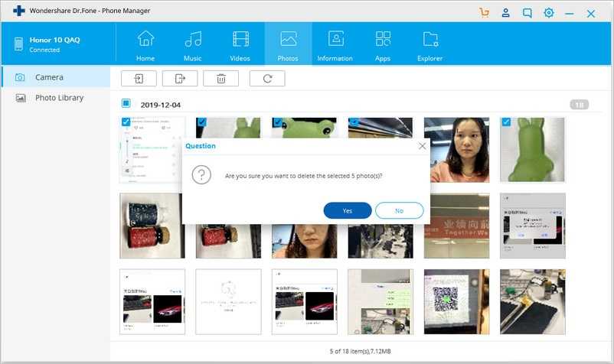Image resolution: width=614 pixels, height=364 pixels.
Task: Open the Explorer tab
Action: (429, 44)
